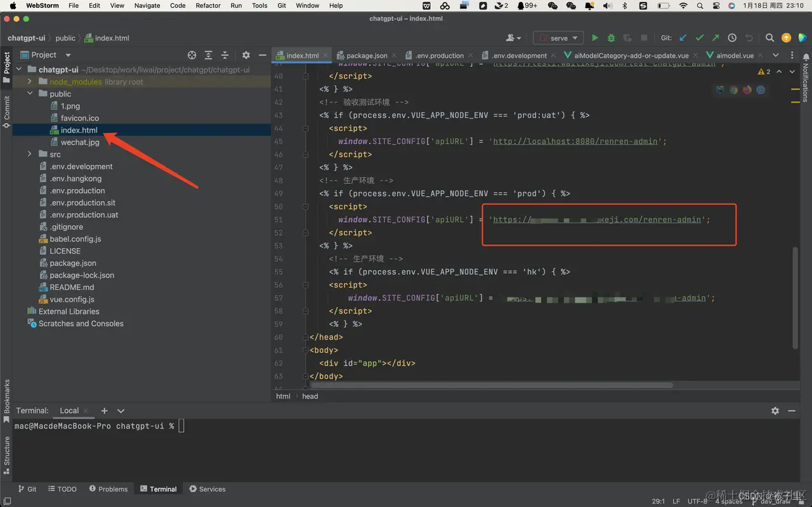Click the Git update project arrow

click(683, 38)
